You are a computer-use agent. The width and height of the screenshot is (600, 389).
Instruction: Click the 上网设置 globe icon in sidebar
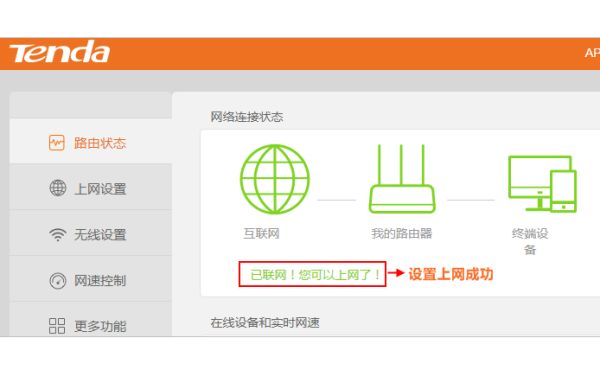(58, 188)
